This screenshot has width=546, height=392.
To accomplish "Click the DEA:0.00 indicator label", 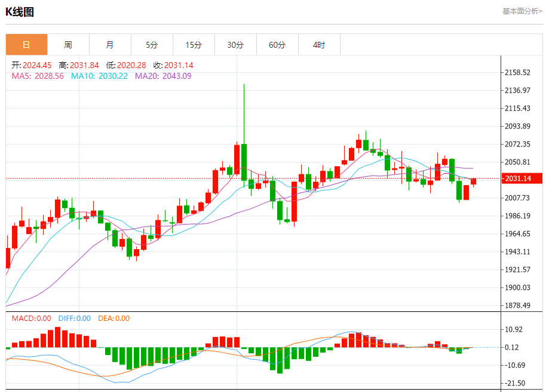I will point(114,318).
